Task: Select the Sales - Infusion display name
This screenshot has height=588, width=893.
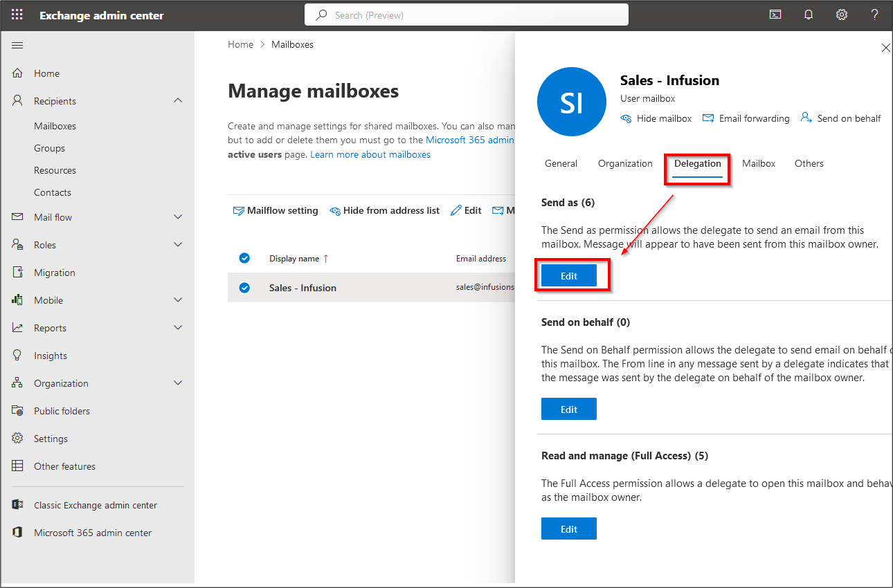Action: [x=303, y=288]
